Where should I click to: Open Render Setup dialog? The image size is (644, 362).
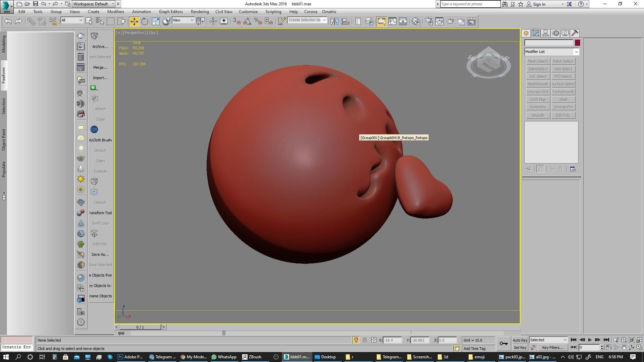pos(429,21)
